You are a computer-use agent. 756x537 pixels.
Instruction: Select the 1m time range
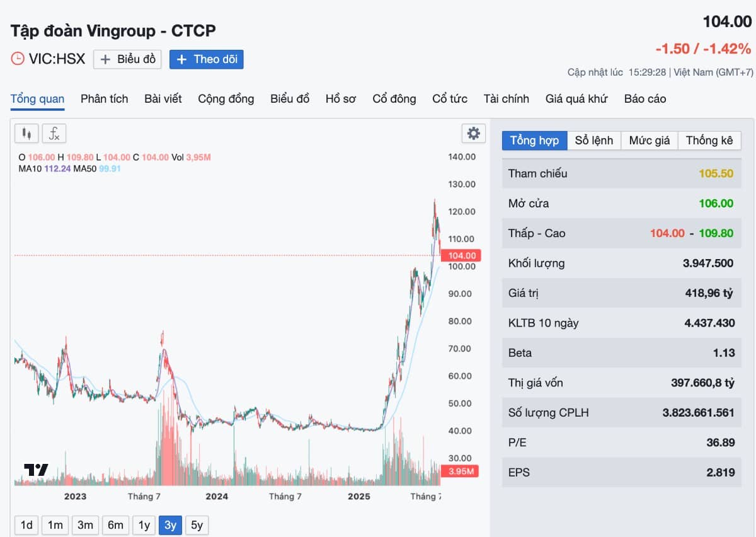click(55, 525)
